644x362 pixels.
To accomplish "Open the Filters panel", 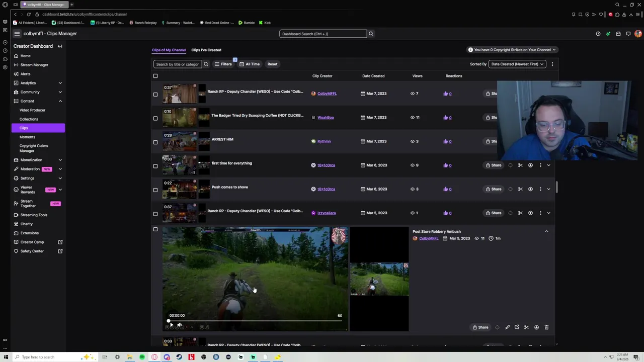I will click(x=223, y=64).
